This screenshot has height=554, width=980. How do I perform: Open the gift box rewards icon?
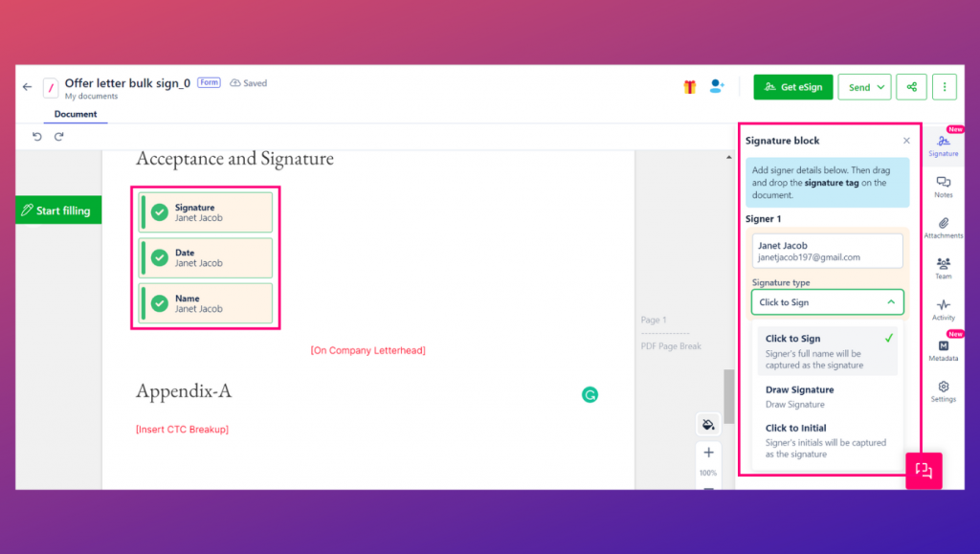[689, 87]
